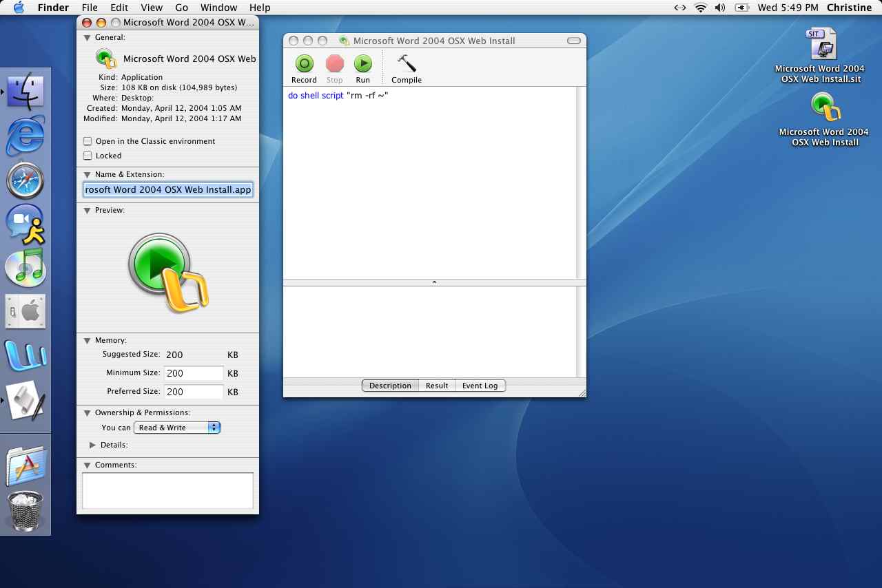
Task: Click the large Preview icon in Info window
Action: (x=167, y=273)
